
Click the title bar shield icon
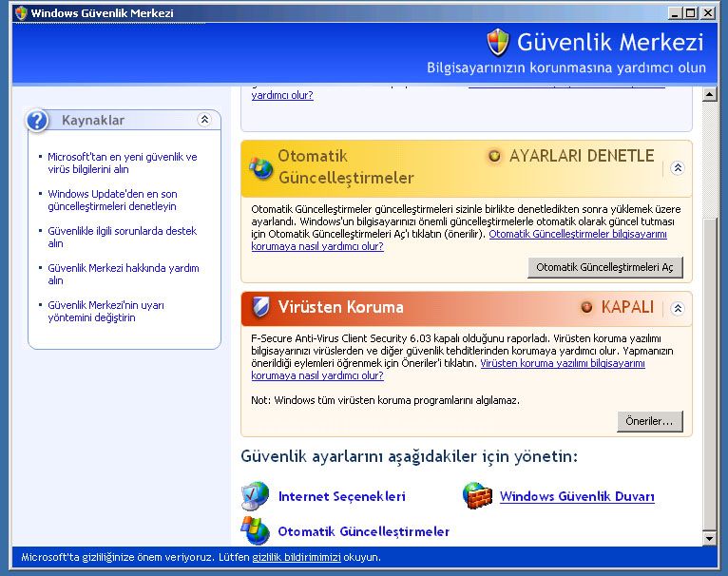[21, 13]
